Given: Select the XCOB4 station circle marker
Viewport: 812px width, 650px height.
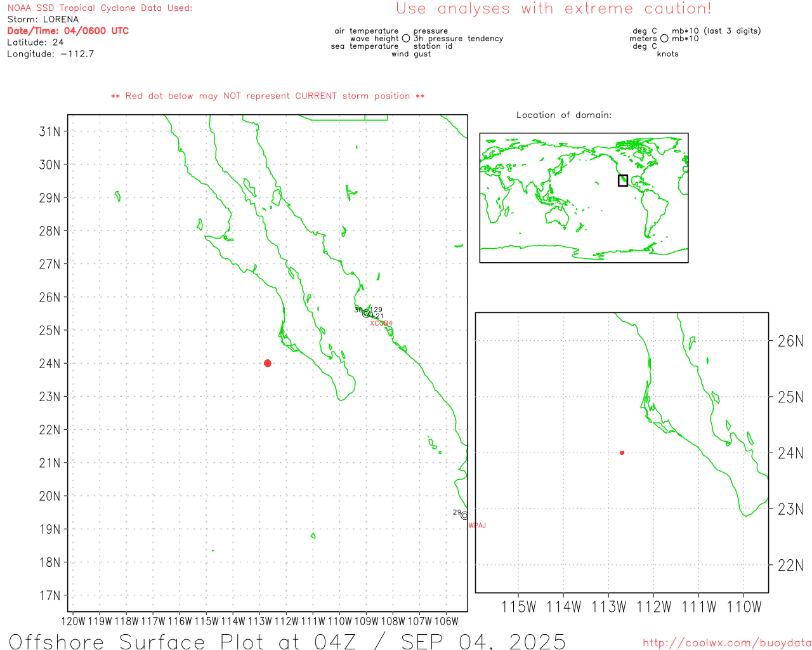Looking at the screenshot, I should click(366, 313).
